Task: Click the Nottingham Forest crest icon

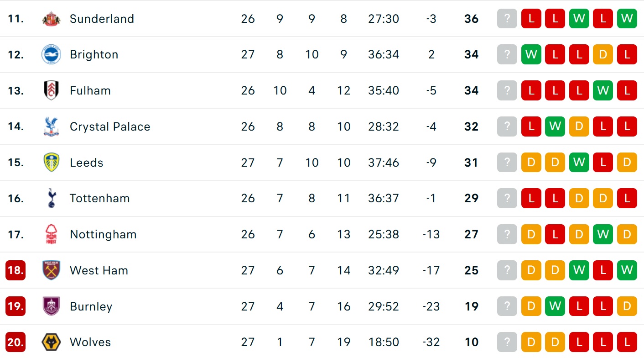Action: (x=51, y=234)
